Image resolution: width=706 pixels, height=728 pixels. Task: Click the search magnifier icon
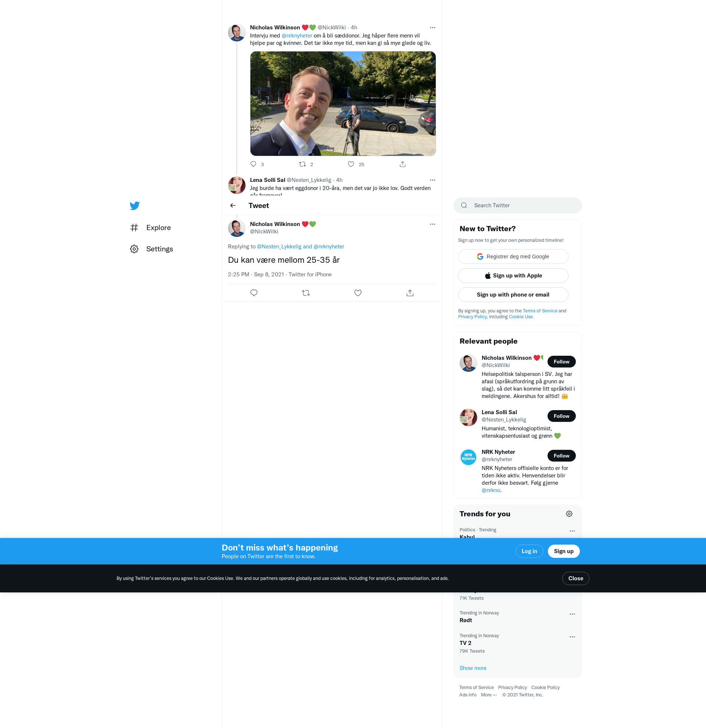(464, 205)
